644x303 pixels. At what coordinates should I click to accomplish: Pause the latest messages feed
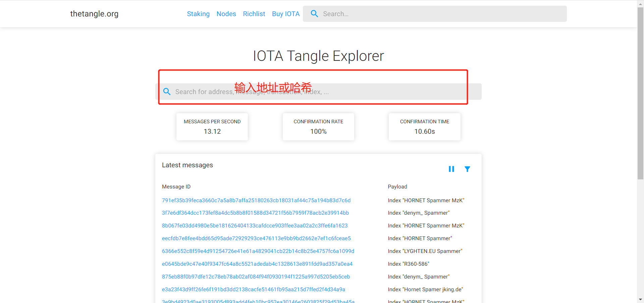point(451,169)
